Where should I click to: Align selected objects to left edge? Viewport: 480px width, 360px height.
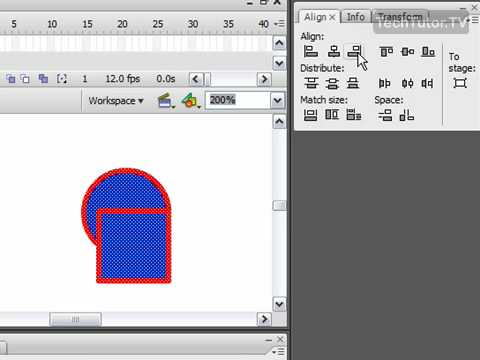(x=310, y=51)
